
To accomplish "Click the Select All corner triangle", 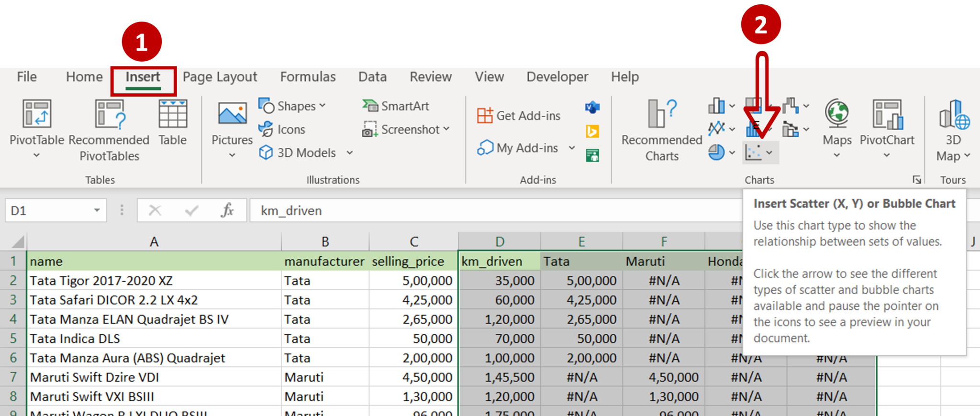I will [18, 241].
